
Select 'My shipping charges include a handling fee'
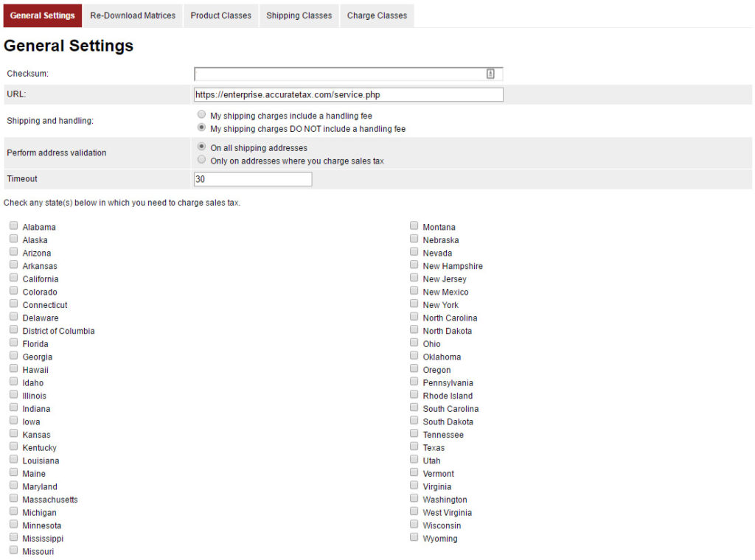[201, 114]
